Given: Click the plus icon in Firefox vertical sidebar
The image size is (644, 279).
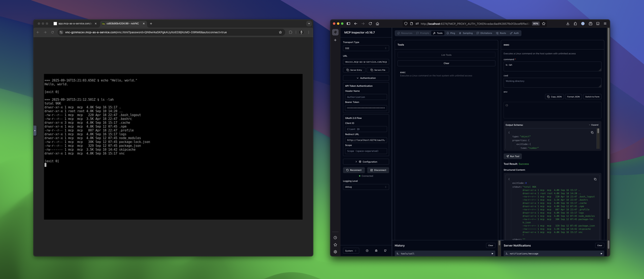Looking at the screenshot, I should coord(335,40).
